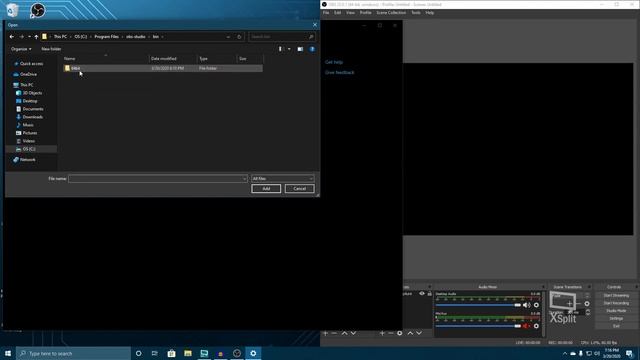Go forward in the Open dialog
Viewport: 640px width, 360px height.
(21, 37)
